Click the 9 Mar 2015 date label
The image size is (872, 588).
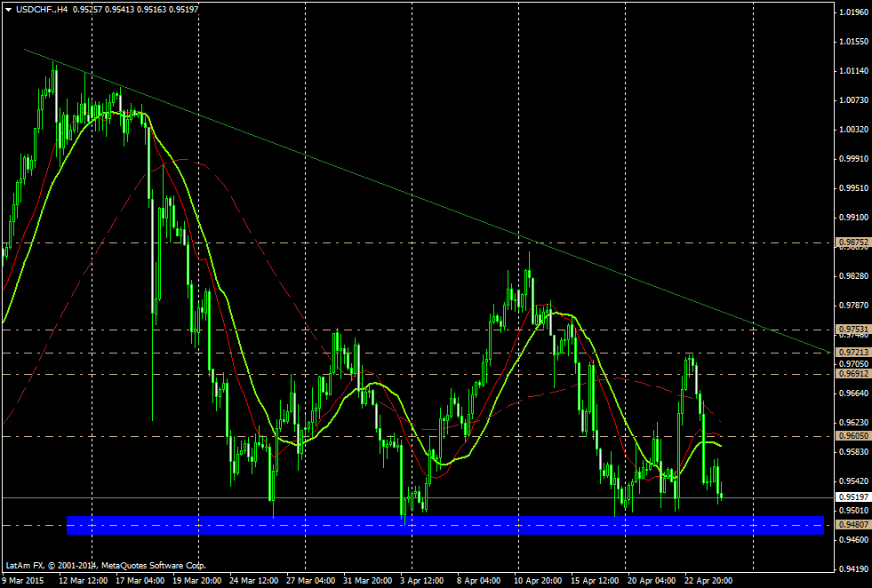coord(24,580)
